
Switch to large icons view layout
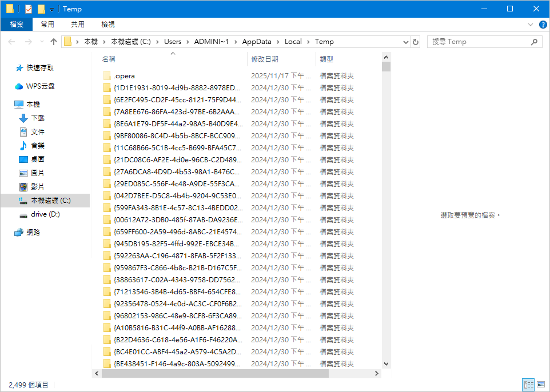[540, 385]
